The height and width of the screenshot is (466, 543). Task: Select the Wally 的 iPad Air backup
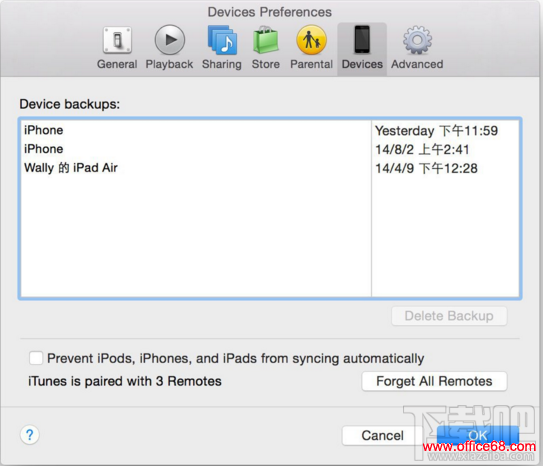270,168
